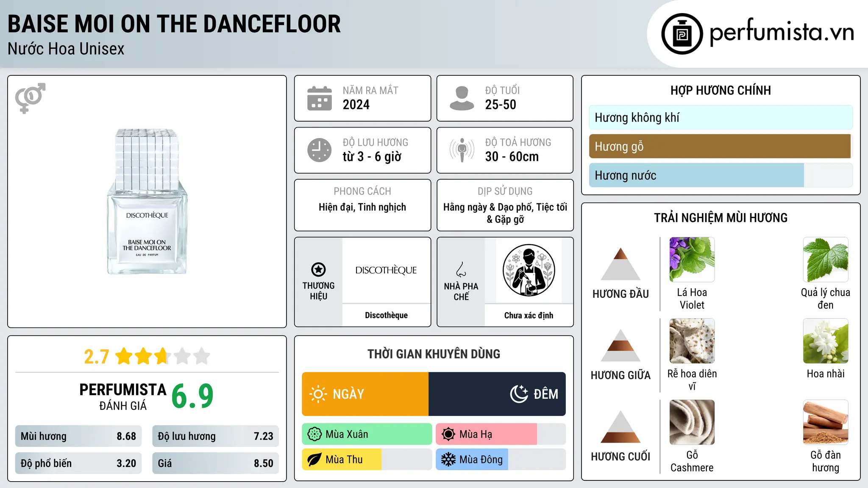Click the BAISE MOI ON THE DANCEFLOOR title
The image size is (868, 488).
point(174,24)
